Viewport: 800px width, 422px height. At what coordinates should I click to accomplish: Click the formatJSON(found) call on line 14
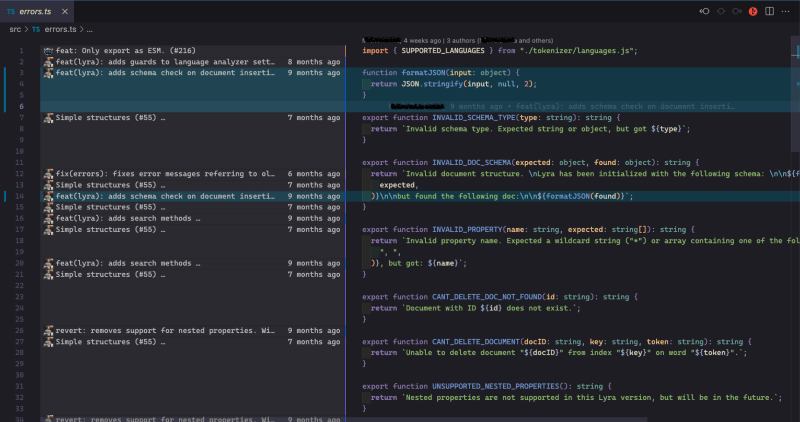[x=581, y=196]
